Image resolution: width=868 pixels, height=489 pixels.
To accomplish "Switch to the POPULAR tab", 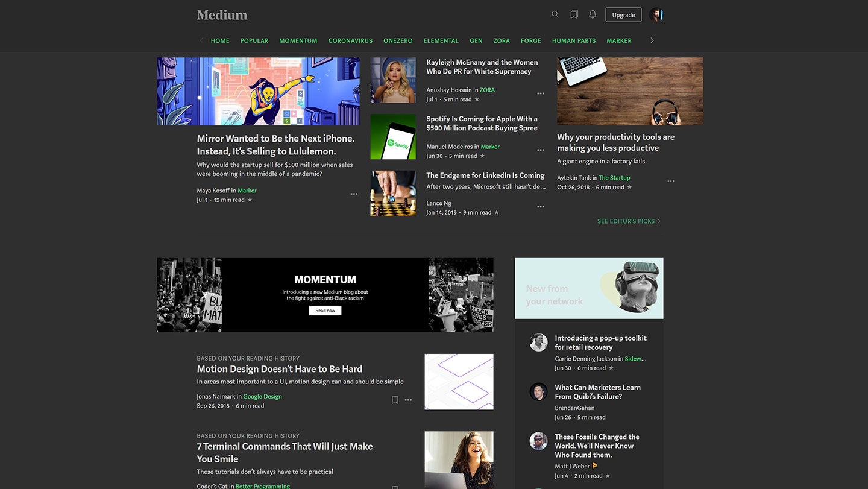I will (254, 40).
